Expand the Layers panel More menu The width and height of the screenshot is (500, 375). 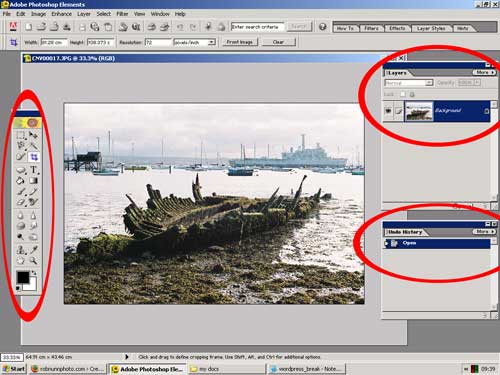[484, 72]
